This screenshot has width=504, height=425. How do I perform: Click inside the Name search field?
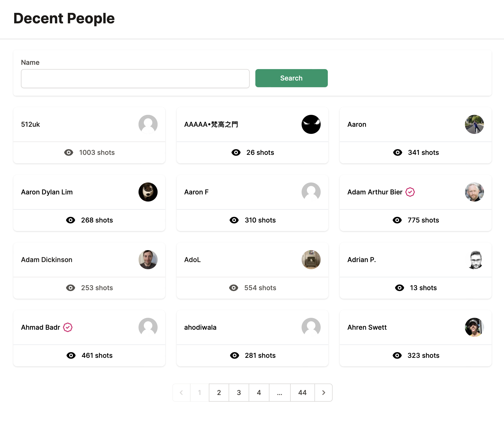click(135, 78)
